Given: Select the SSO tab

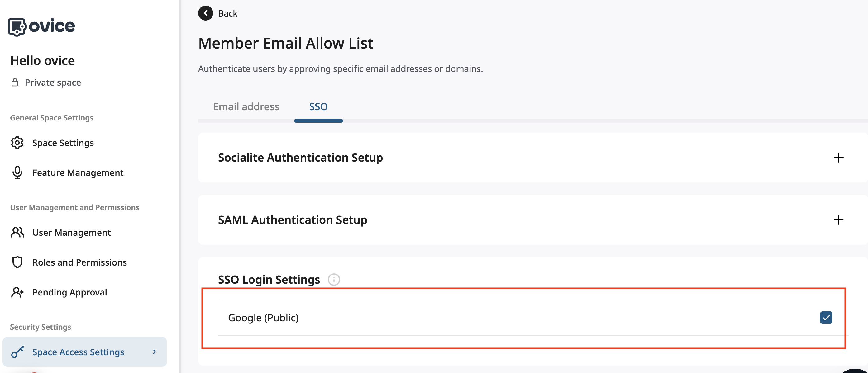Looking at the screenshot, I should pos(318,107).
